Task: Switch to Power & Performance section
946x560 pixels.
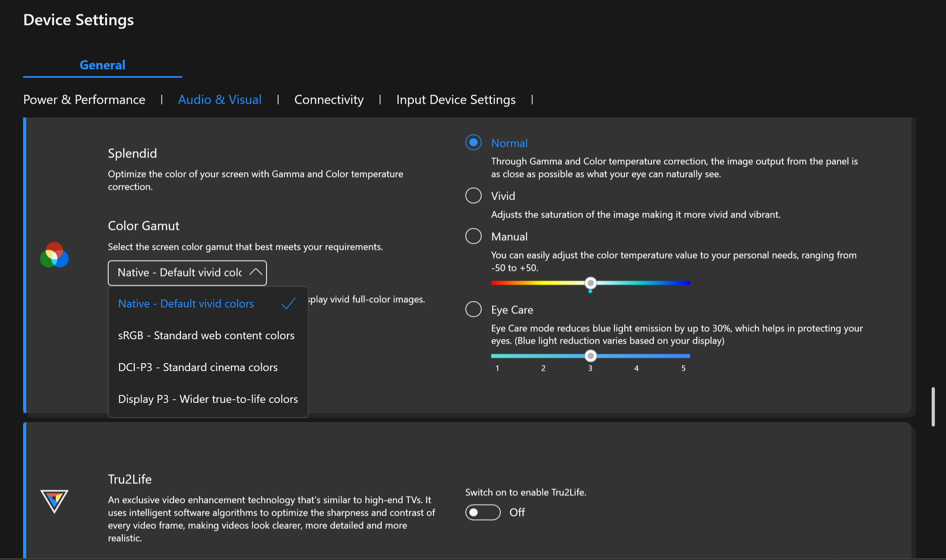Action: (x=84, y=99)
